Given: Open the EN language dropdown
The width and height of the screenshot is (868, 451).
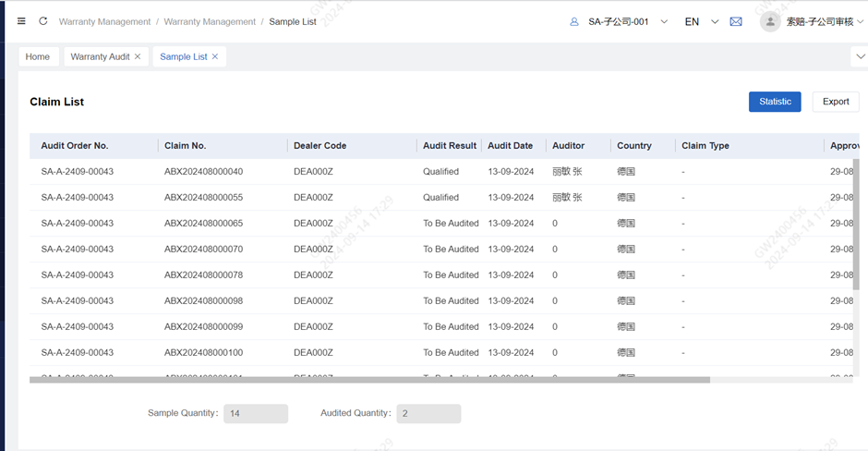Looking at the screenshot, I should (715, 21).
